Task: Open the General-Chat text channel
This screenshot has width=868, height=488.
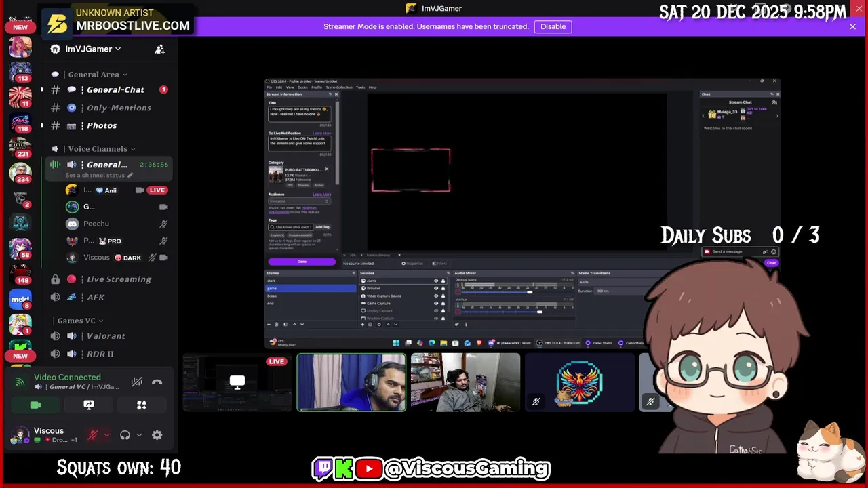Action: [108, 89]
